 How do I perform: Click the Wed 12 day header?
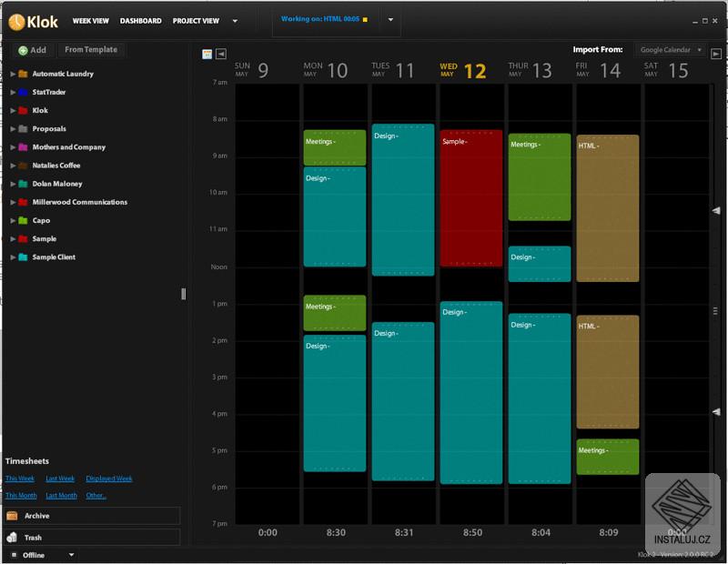(x=463, y=71)
